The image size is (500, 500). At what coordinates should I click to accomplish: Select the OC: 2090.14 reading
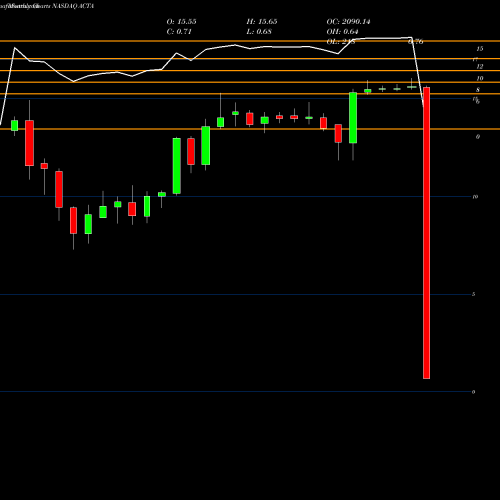(348, 22)
